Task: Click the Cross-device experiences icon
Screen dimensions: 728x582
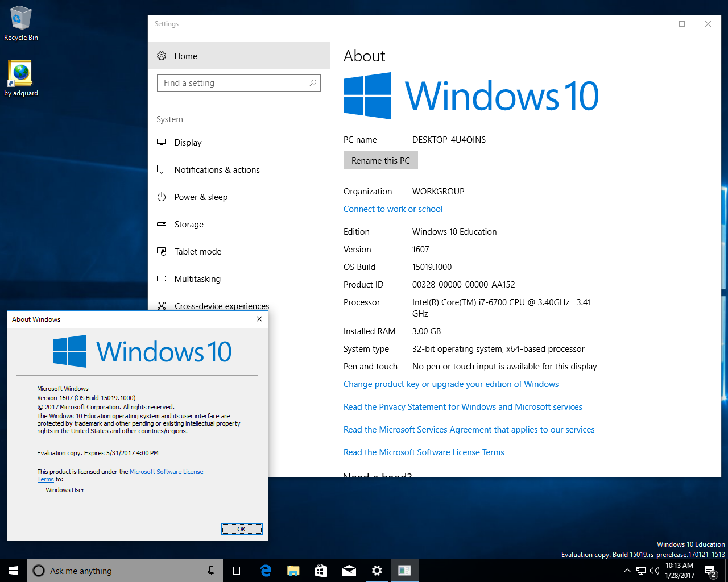Action: pyautogui.click(x=162, y=306)
